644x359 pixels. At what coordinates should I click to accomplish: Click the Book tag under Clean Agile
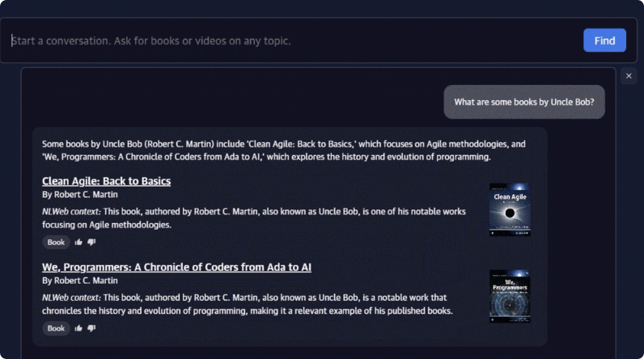pyautogui.click(x=56, y=242)
